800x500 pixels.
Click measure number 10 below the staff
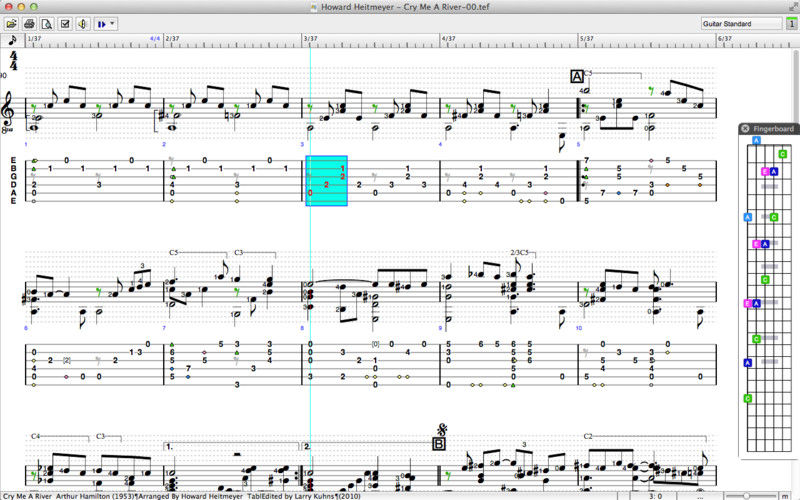[579, 328]
